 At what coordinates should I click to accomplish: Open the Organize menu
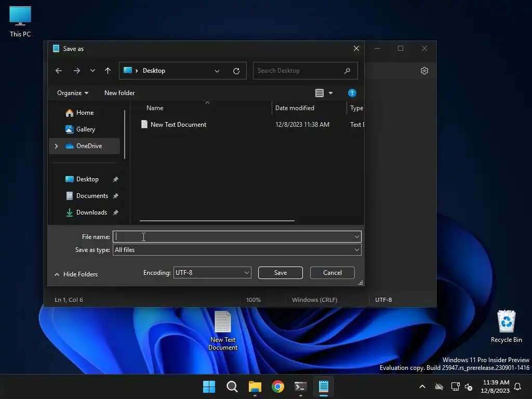click(x=73, y=93)
